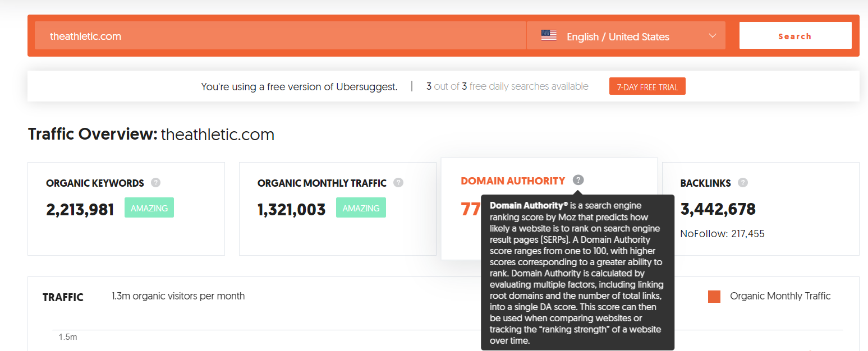
Task: Click the 7-DAY FREE TRIAL button
Action: click(647, 87)
